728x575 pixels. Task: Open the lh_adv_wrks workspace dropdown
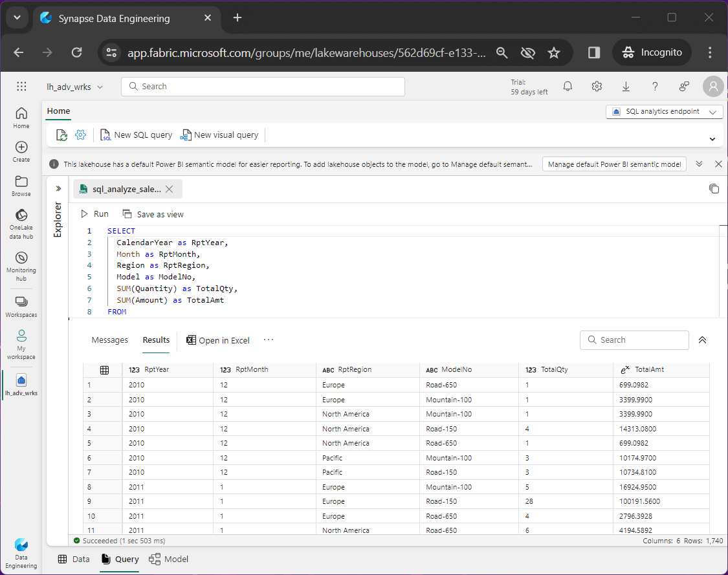tap(74, 87)
